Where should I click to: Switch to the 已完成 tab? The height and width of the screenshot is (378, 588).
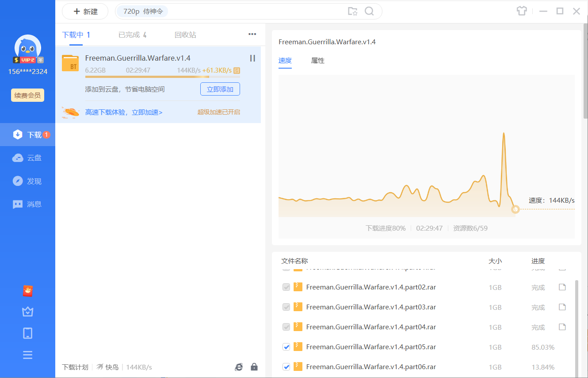[132, 35]
